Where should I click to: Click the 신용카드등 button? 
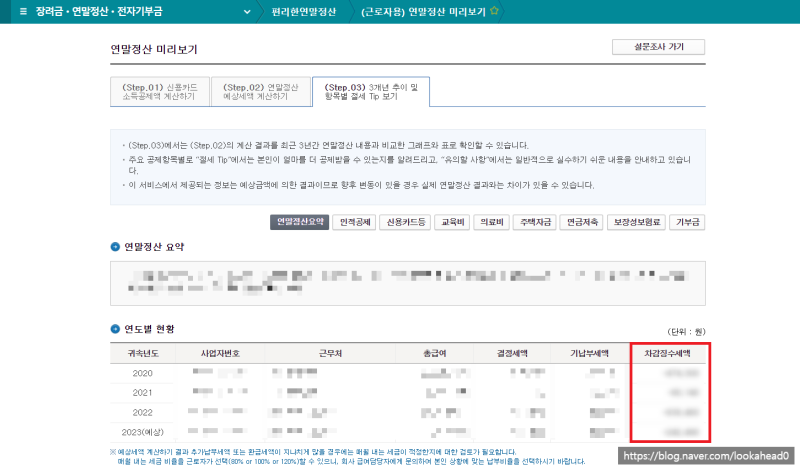pos(406,222)
